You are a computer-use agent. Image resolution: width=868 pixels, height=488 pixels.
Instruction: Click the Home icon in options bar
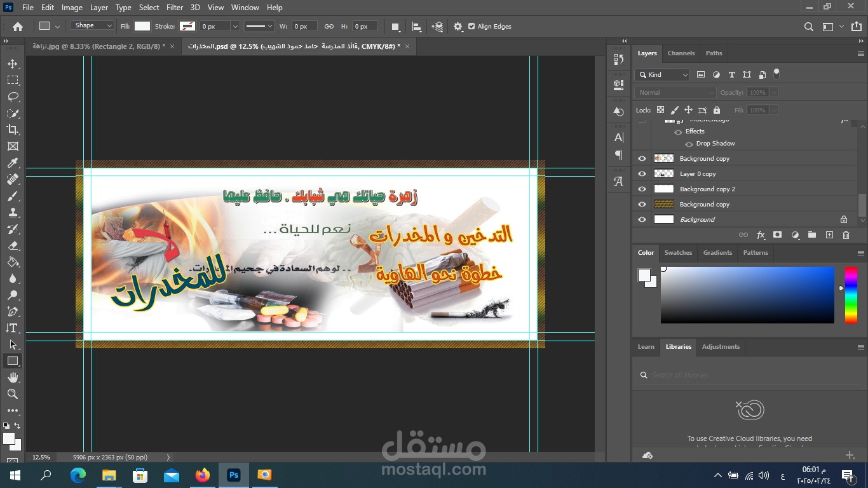pyautogui.click(x=18, y=27)
